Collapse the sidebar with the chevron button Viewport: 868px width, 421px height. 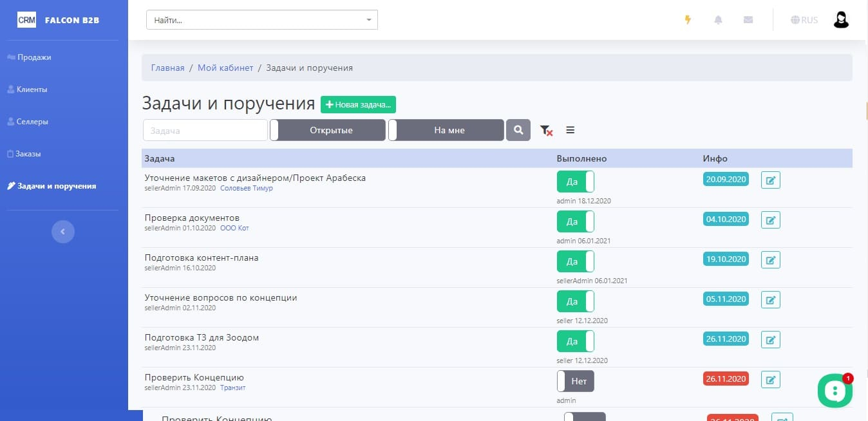point(63,231)
